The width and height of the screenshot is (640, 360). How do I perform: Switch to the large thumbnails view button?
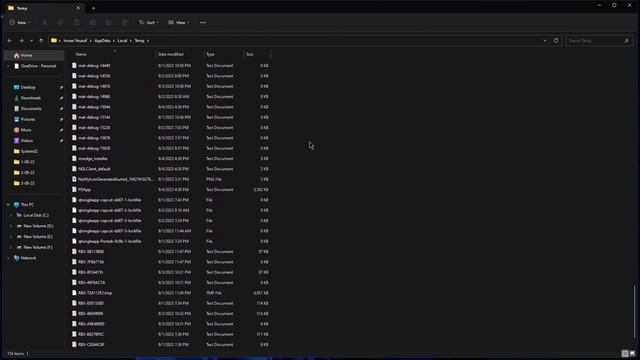(x=632, y=353)
